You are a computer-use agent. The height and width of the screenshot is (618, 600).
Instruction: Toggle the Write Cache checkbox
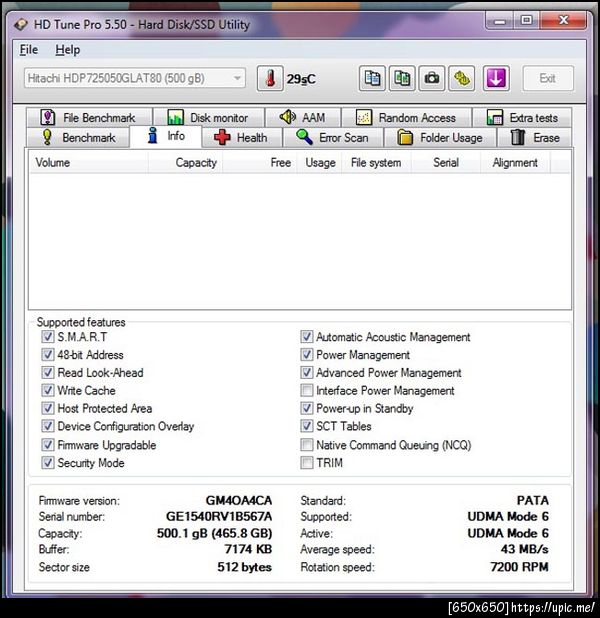(48, 391)
